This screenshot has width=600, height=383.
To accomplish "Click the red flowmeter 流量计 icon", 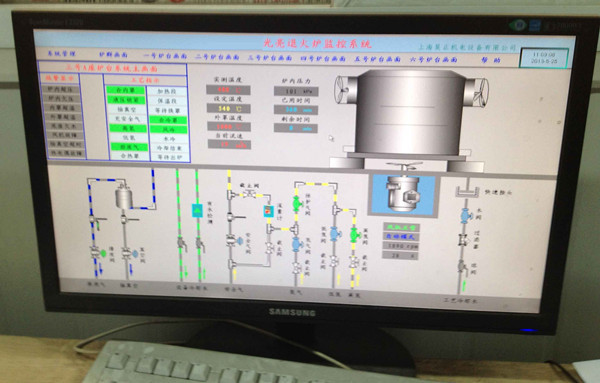I will coord(269,212).
